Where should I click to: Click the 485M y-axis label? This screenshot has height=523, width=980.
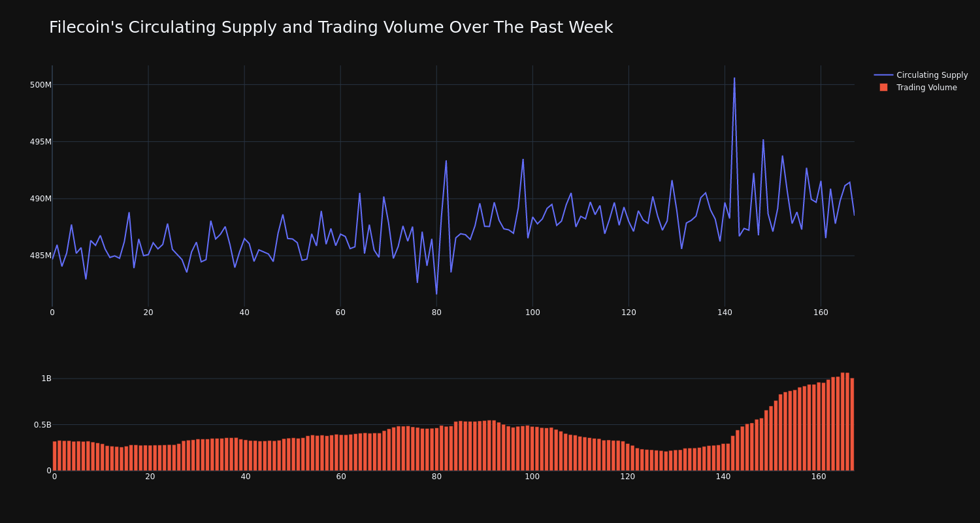point(41,256)
